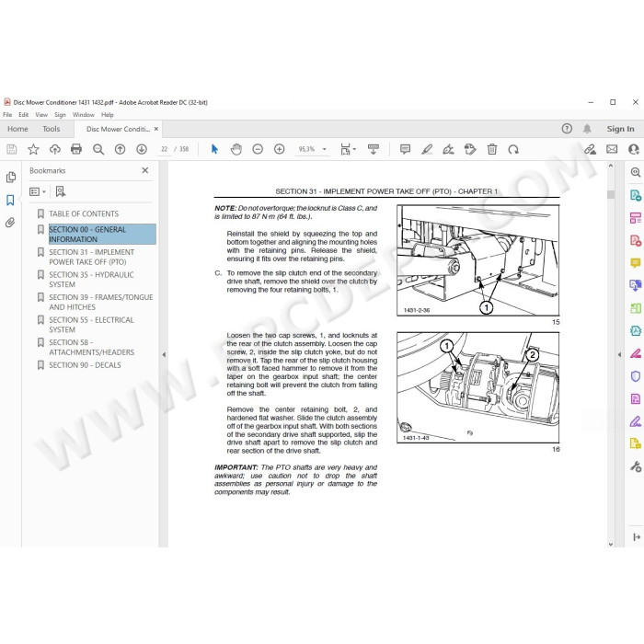
Task: Open the right pane search tool icon
Action: click(636, 173)
